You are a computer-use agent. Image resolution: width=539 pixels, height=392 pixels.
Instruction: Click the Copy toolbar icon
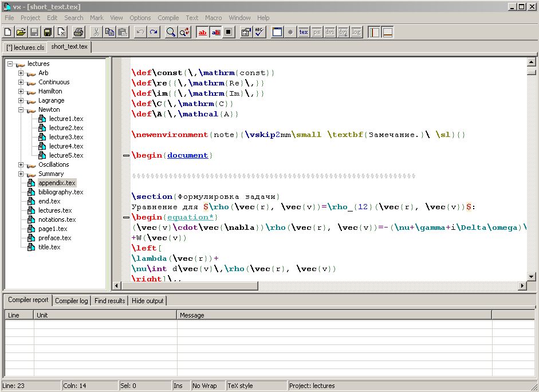pos(109,32)
